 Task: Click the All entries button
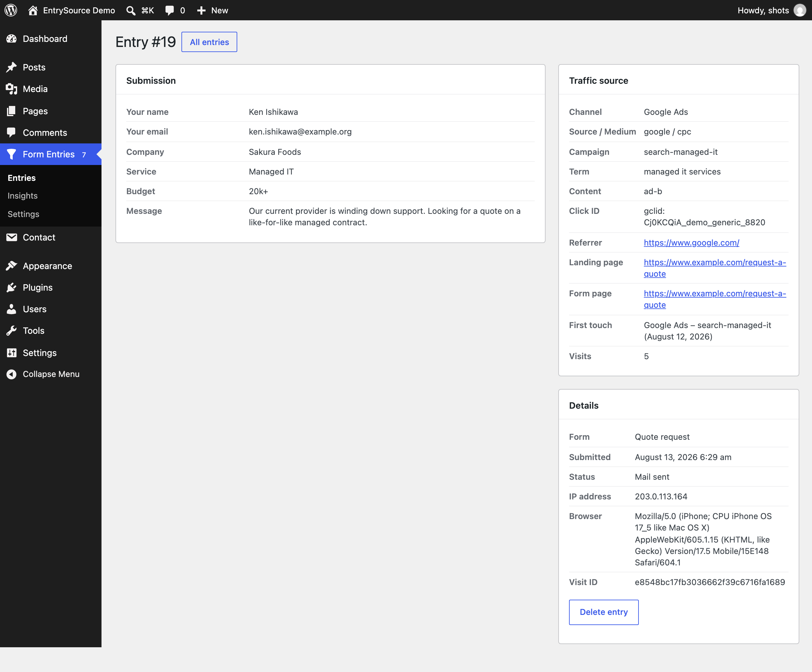[x=209, y=42]
